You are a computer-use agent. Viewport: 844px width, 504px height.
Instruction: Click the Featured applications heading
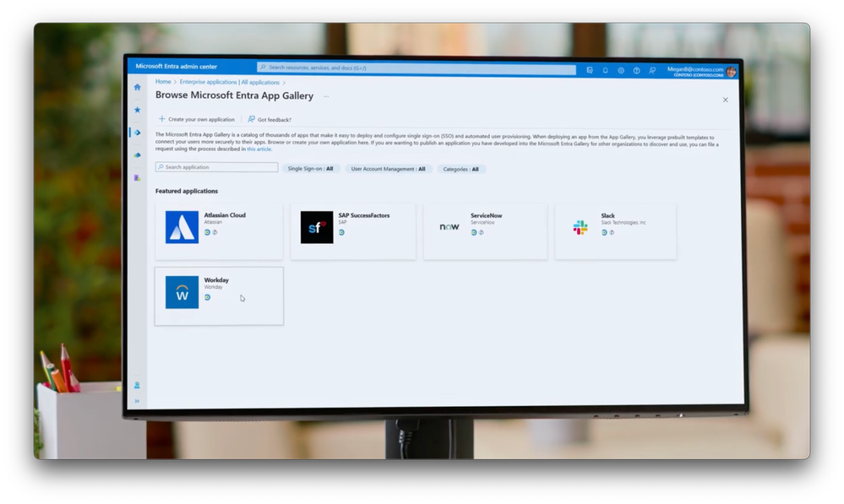coord(186,191)
